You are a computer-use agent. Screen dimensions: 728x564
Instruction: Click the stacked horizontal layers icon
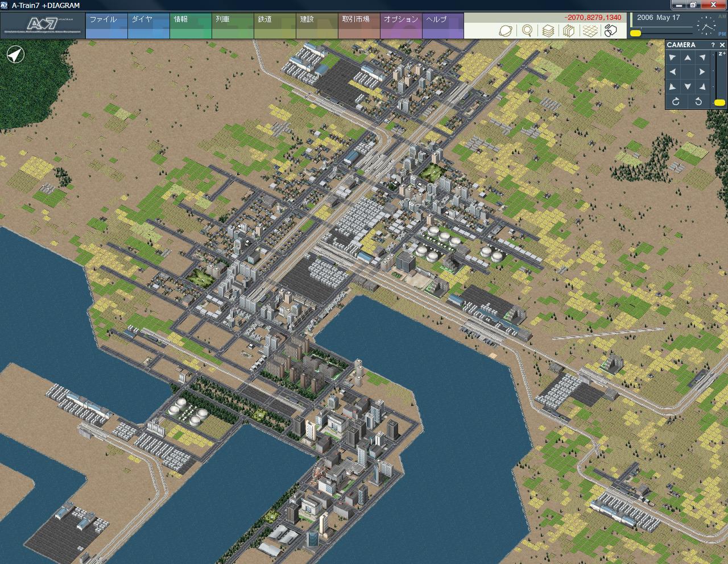pyautogui.click(x=548, y=31)
